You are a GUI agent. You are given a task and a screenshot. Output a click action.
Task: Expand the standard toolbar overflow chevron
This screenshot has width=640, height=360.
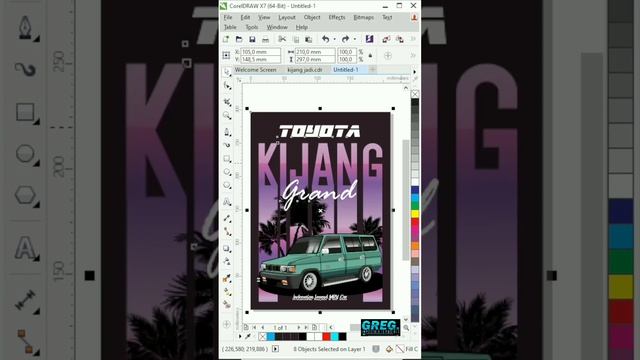tap(413, 39)
